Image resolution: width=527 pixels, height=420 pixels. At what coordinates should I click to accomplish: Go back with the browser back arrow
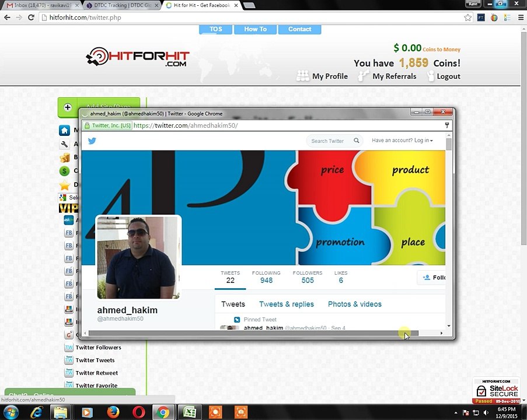coord(8,17)
